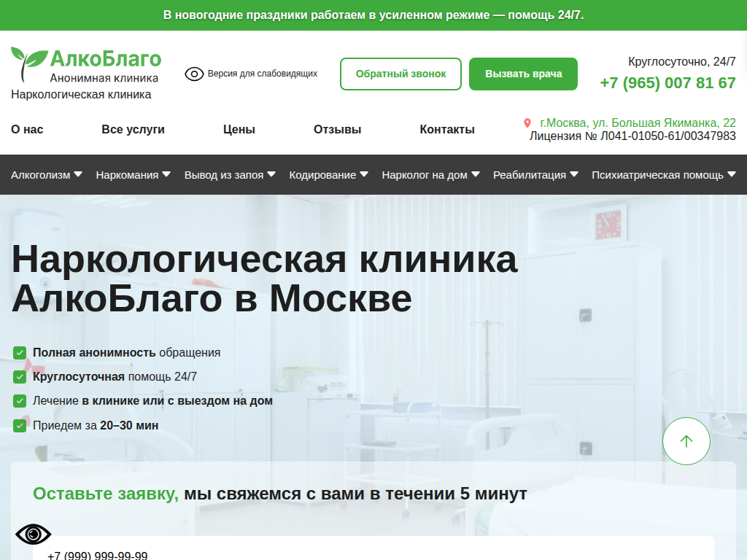
Task: Click the scroll-to-top arrow icon
Action: (x=686, y=440)
